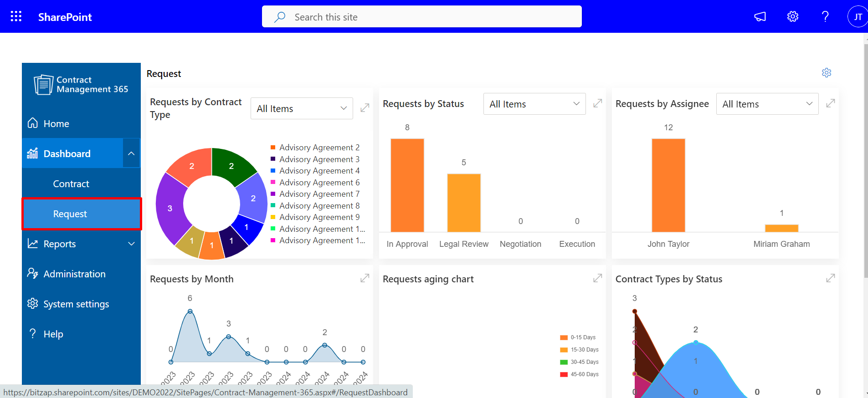The width and height of the screenshot is (868, 398).
Task: Toggle Advisory Agreement 4 legend swatch
Action: coord(273,170)
